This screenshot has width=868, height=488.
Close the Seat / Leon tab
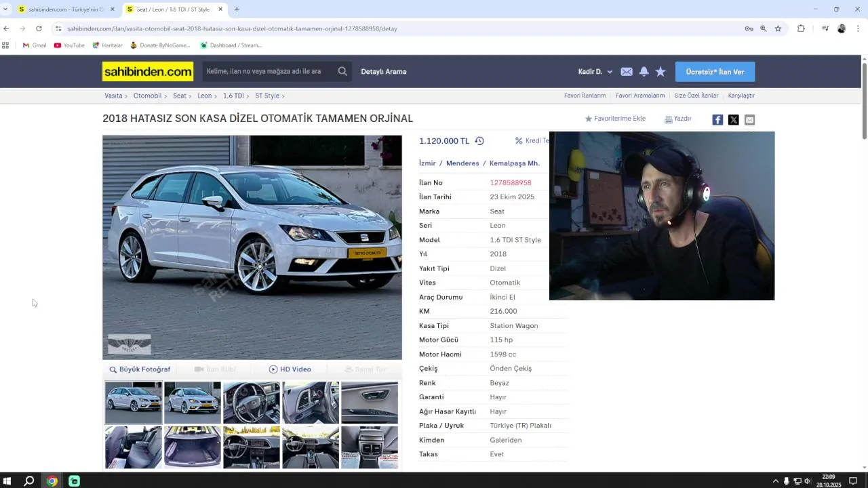point(220,9)
